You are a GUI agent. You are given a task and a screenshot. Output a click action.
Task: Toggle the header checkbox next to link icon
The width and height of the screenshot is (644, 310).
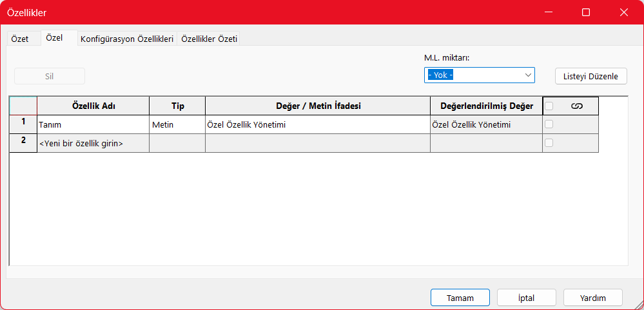click(549, 106)
